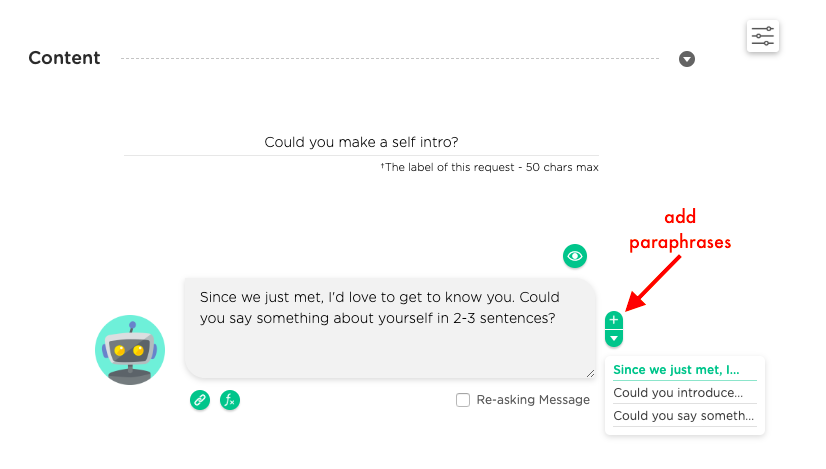This screenshot has height=469, width=826.
Task: Click the "Re-asking Message" label text
Action: tap(533, 400)
